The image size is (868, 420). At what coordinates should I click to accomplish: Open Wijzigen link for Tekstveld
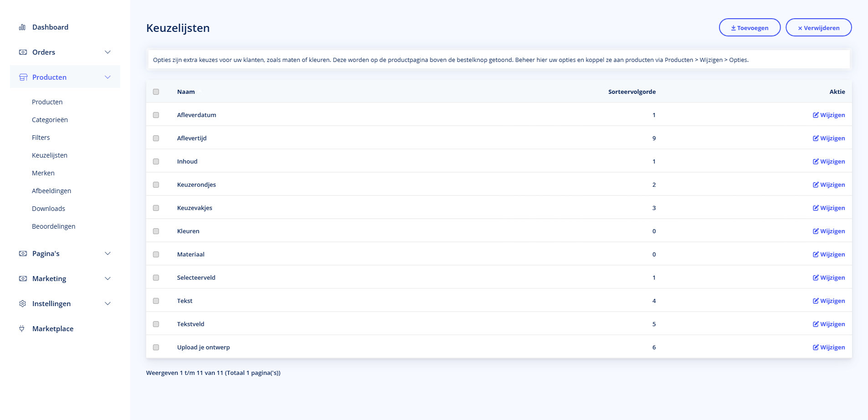(829, 324)
